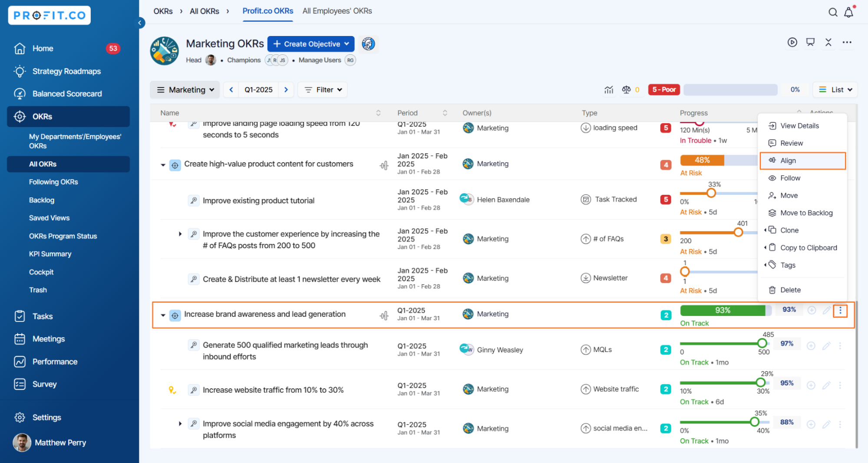The image size is (868, 463).
Task: Open KPI Summary in sidebar
Action: [x=50, y=254]
